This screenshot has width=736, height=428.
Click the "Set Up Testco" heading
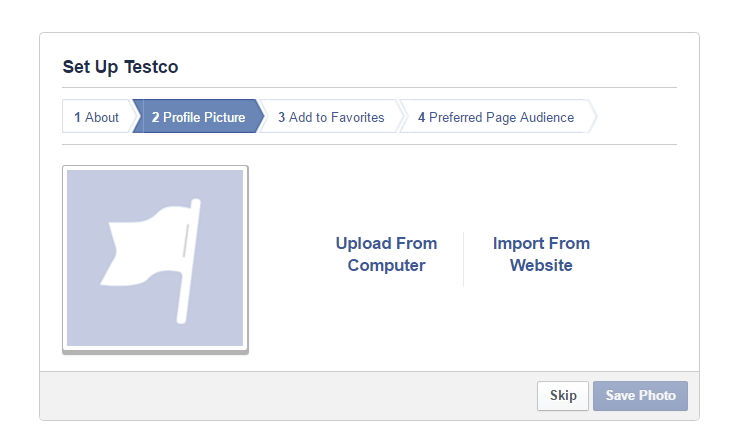pos(120,67)
